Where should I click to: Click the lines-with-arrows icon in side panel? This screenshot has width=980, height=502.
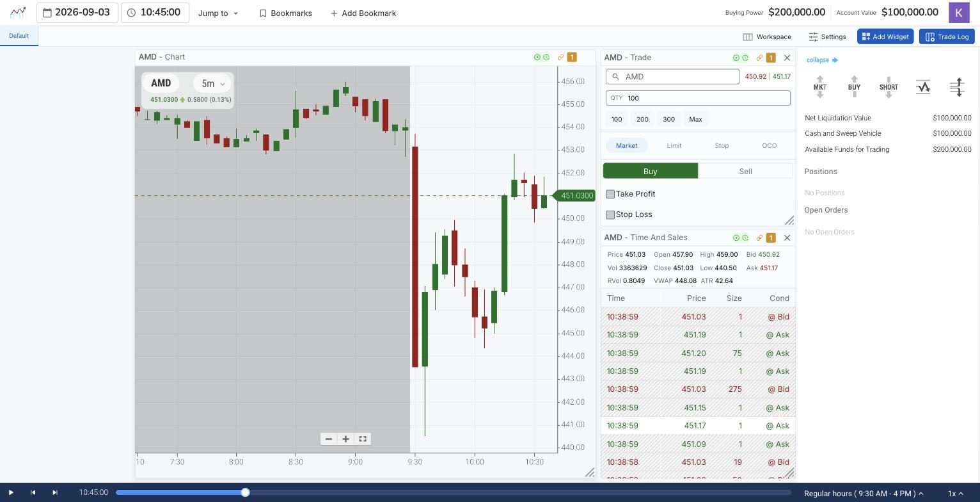click(957, 87)
